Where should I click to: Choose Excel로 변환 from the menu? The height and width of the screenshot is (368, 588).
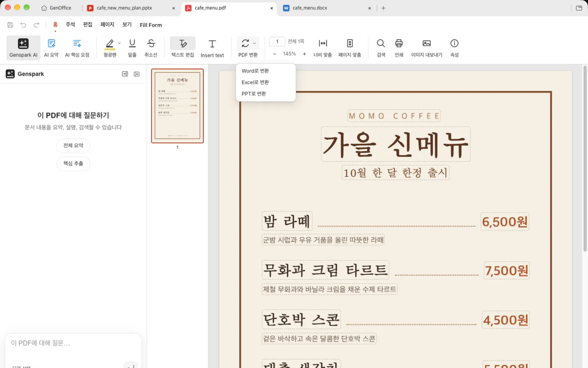(255, 82)
